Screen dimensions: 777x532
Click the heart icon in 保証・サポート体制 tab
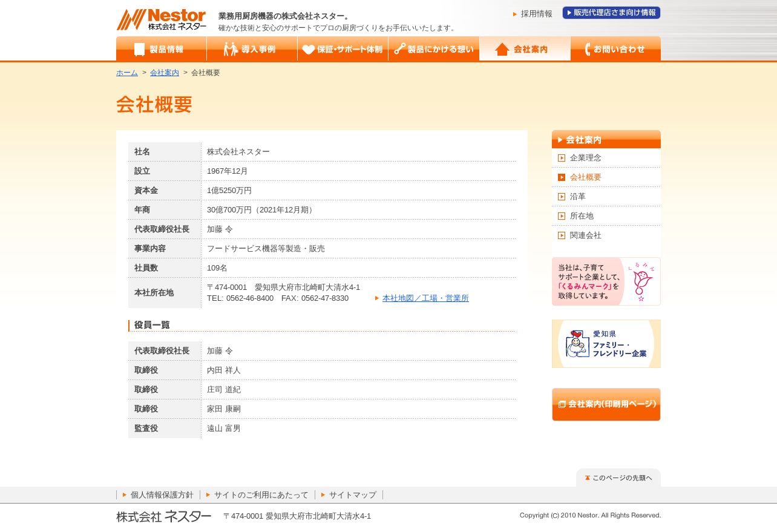(x=309, y=50)
